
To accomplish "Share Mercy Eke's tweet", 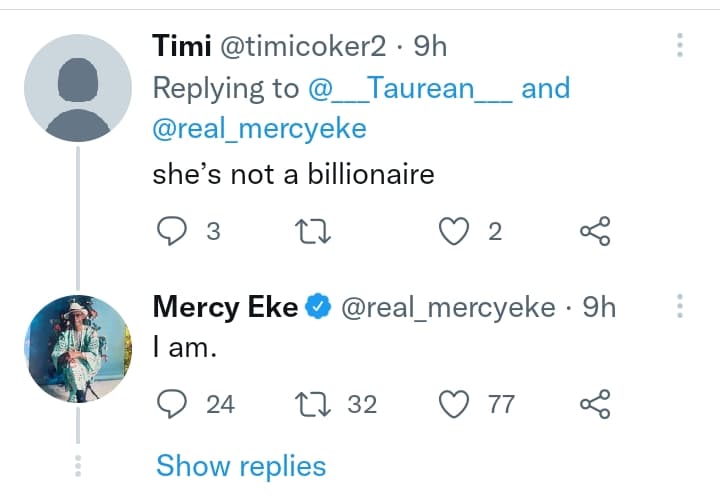I will [x=595, y=404].
